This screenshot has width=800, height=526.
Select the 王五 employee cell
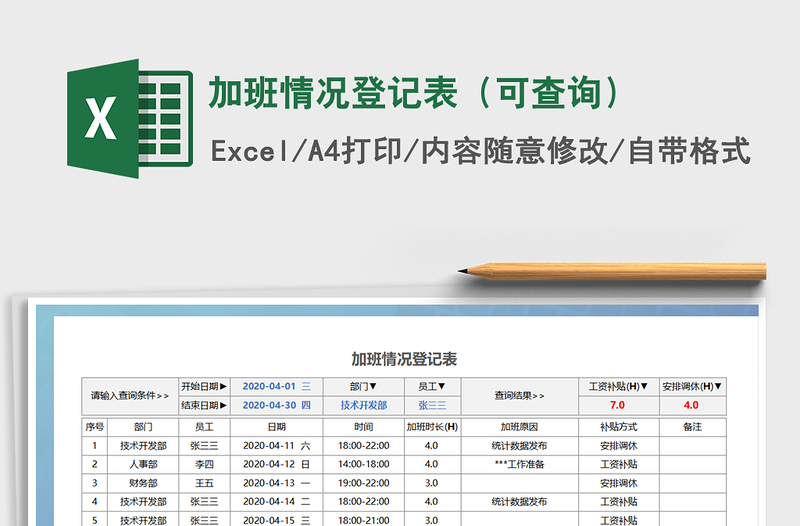tap(204, 483)
